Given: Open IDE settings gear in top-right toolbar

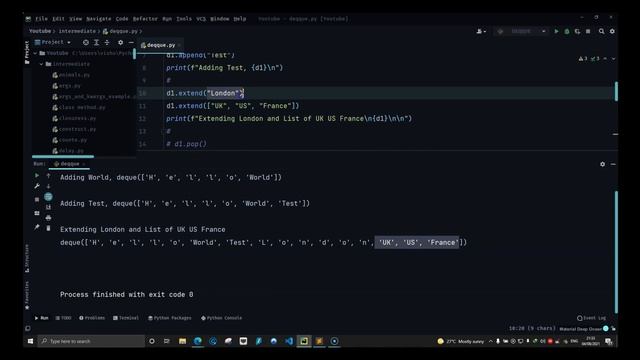Looking at the screenshot, I should point(612,31).
